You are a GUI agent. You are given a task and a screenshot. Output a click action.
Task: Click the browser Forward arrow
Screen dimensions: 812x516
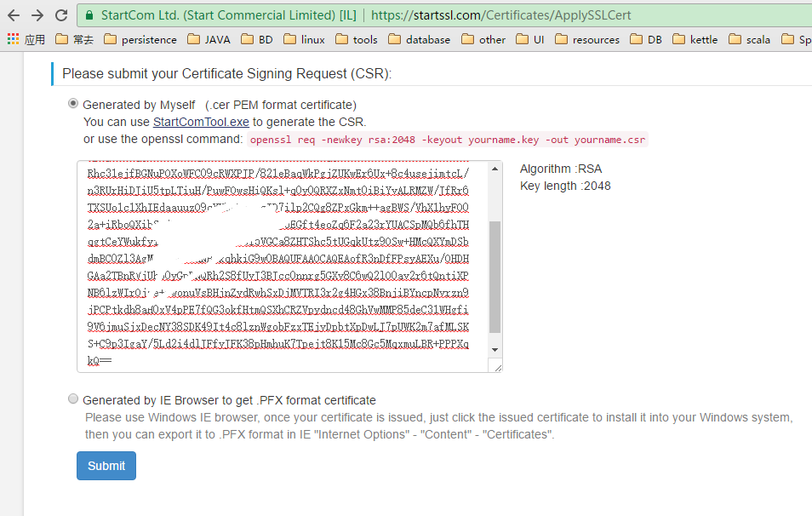point(37,15)
